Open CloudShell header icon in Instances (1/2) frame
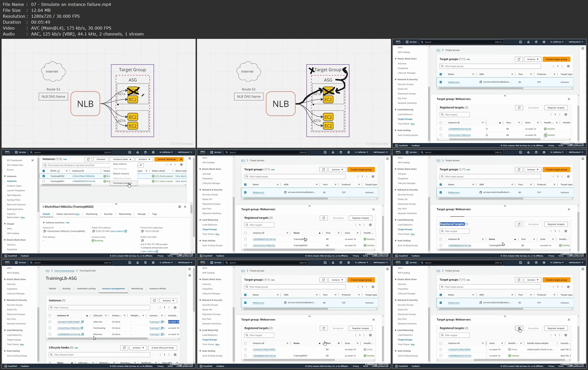 click(130, 152)
